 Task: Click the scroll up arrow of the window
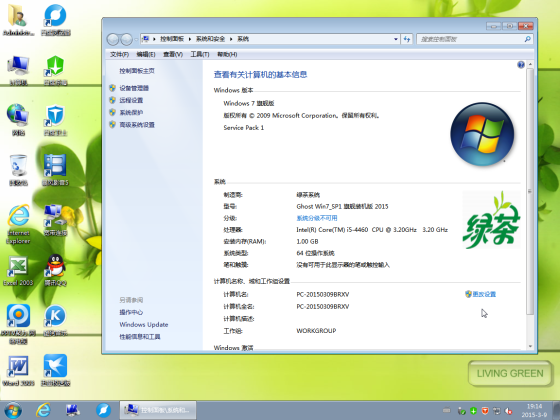pyautogui.click(x=530, y=65)
